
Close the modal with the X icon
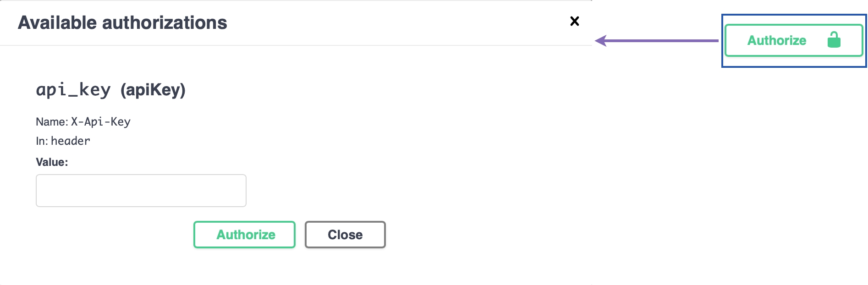click(x=574, y=21)
